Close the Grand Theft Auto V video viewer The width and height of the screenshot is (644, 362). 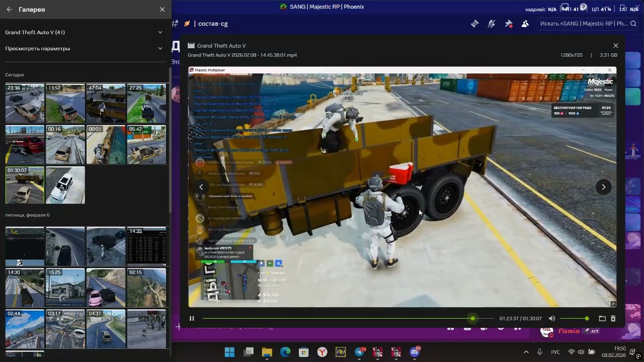tap(615, 45)
